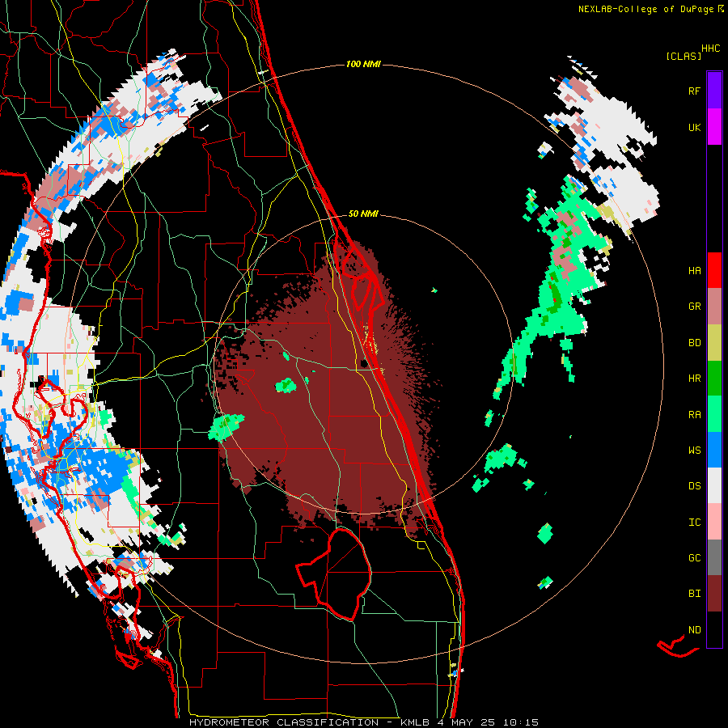Click the WS legend label
The image size is (728, 728).
coord(694,450)
